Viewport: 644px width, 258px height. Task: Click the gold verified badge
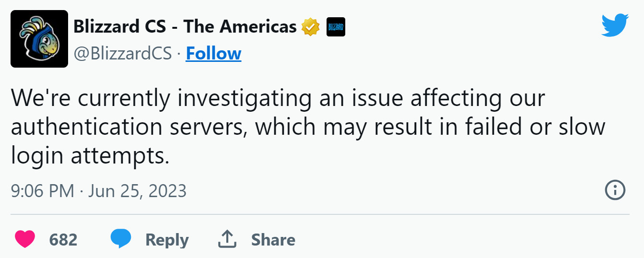(x=310, y=27)
